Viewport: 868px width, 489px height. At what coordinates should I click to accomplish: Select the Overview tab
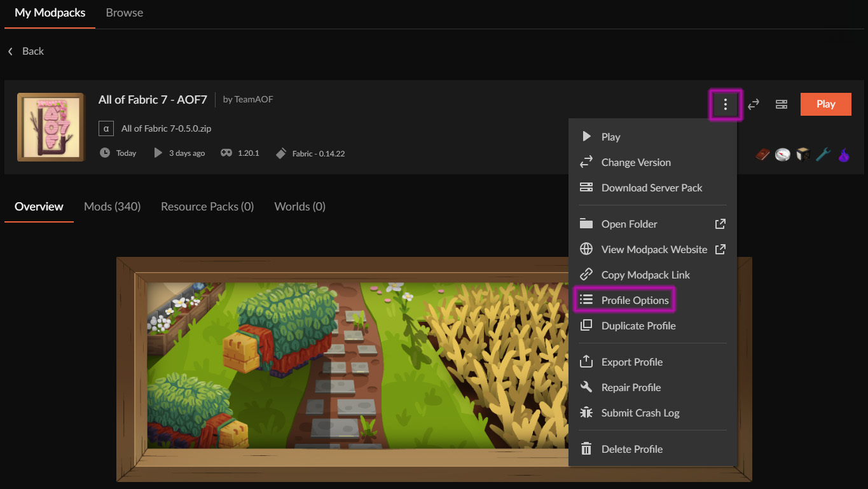click(39, 207)
